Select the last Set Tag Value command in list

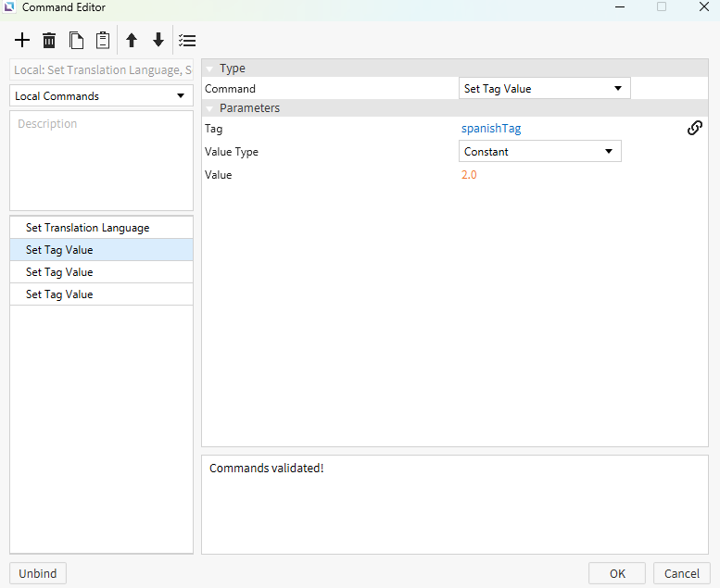pyautogui.click(x=101, y=294)
